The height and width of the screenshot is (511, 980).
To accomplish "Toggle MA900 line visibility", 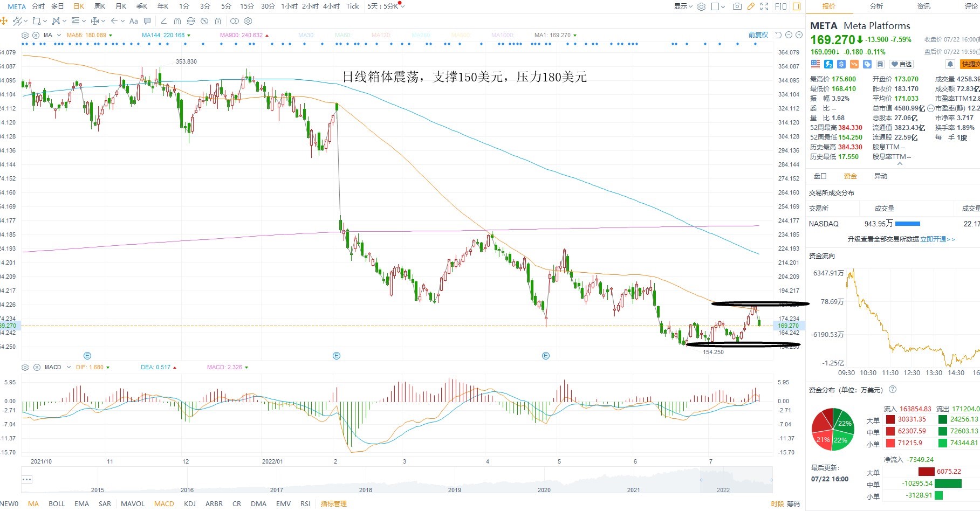I will click(241, 35).
